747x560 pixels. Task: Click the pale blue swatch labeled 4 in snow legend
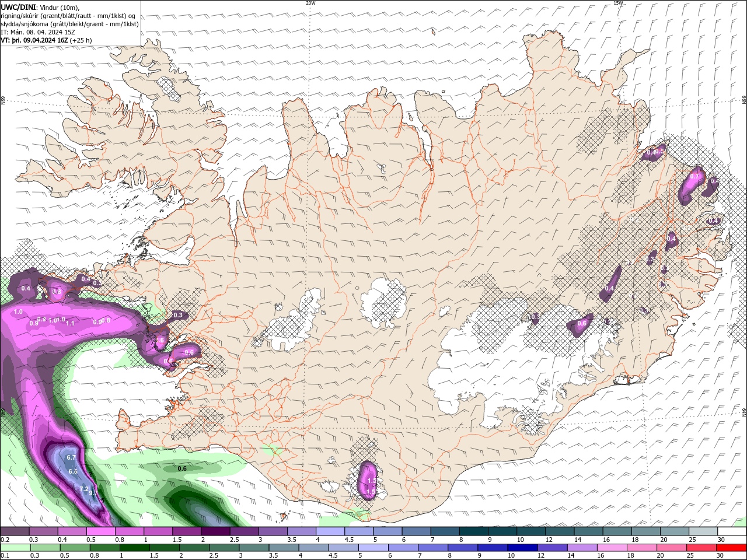click(330, 531)
